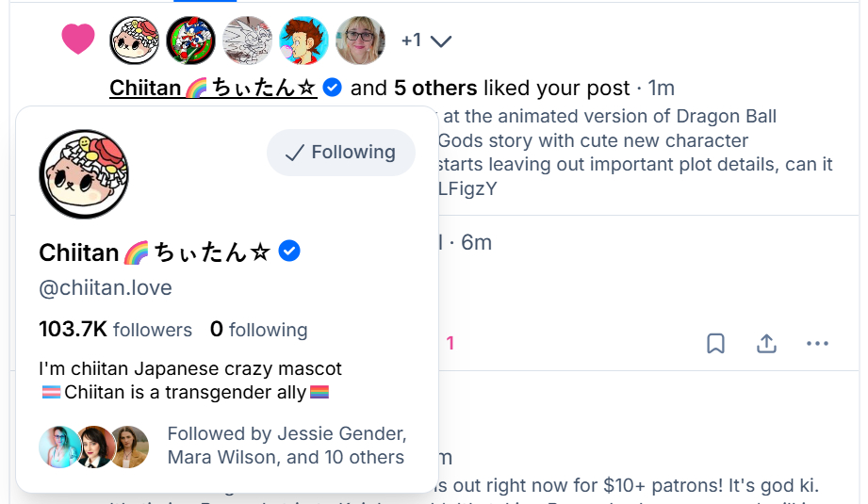
Task: Click the @chiitan.love handle
Action: (x=106, y=288)
